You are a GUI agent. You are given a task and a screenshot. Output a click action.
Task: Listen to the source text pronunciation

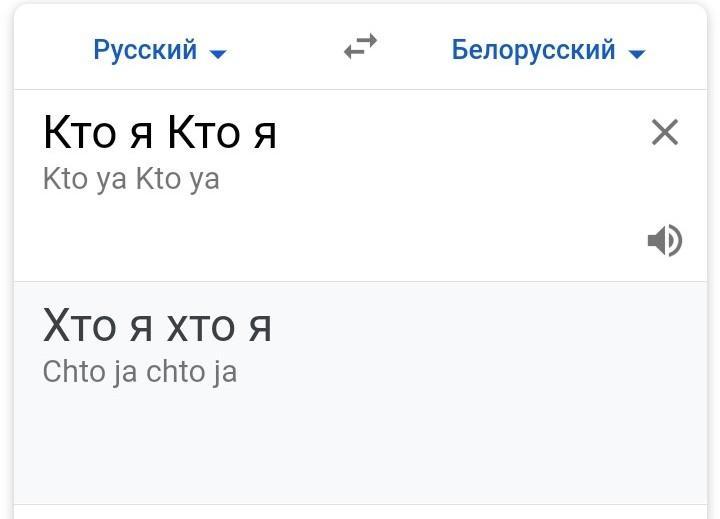click(664, 240)
